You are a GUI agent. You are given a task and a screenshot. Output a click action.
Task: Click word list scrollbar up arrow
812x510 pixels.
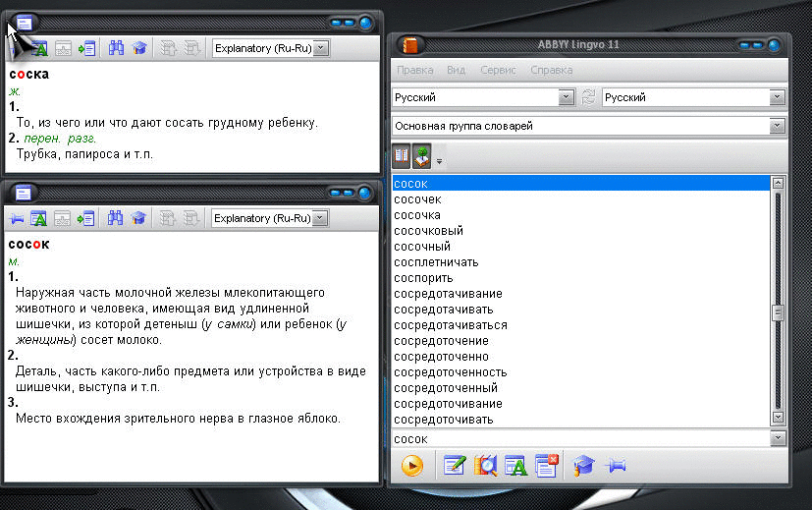pyautogui.click(x=778, y=183)
